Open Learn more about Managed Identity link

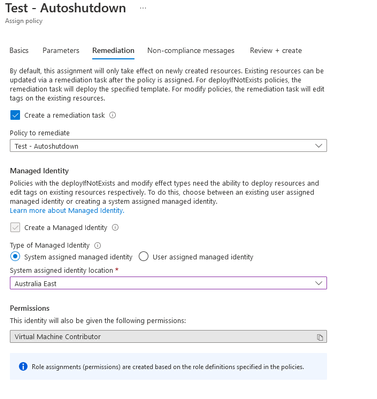(x=67, y=211)
